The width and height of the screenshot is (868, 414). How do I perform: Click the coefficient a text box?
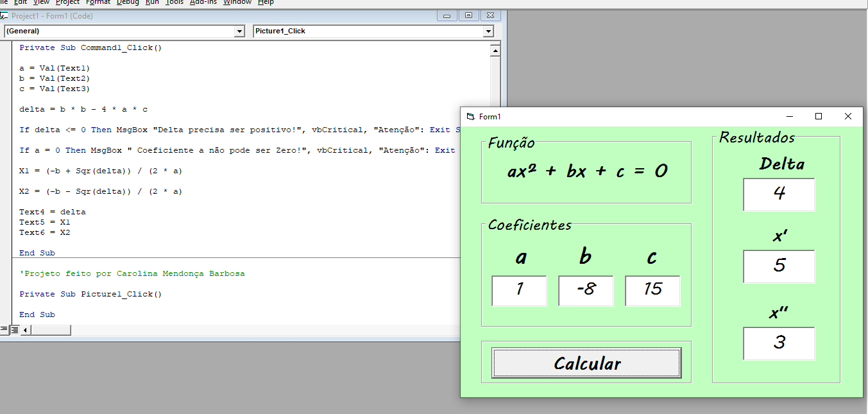tap(519, 291)
